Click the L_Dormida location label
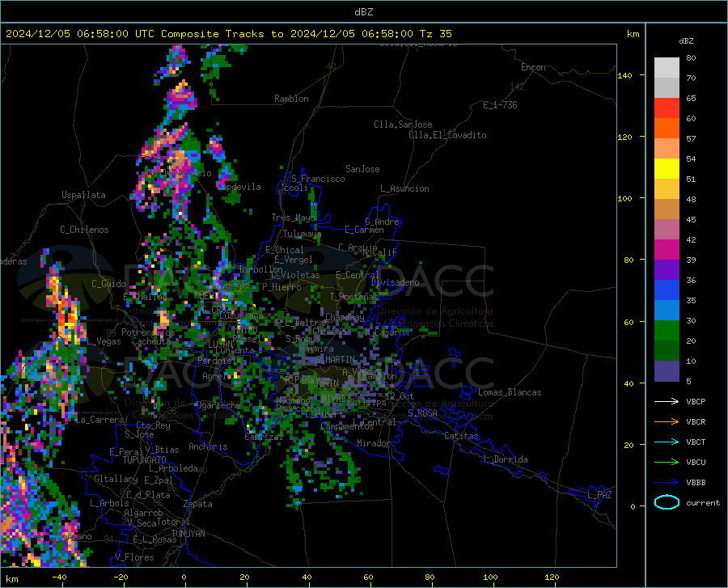 coord(505,459)
